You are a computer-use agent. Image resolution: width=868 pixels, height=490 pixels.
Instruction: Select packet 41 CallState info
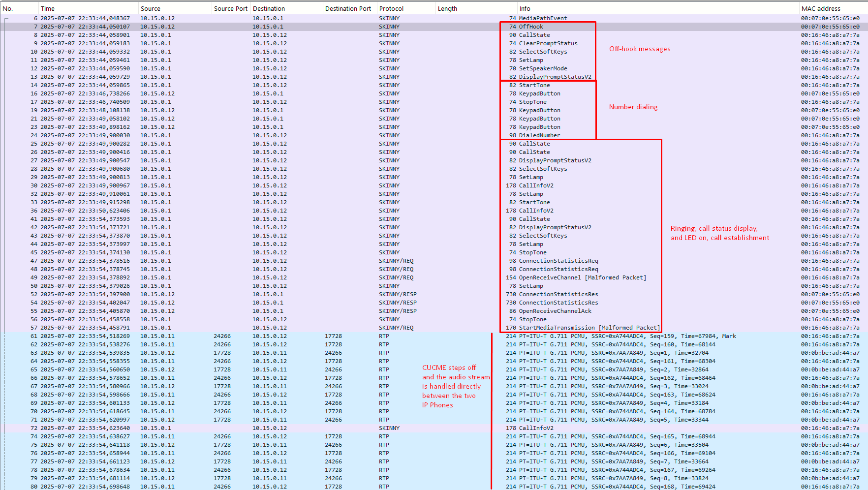coord(534,219)
